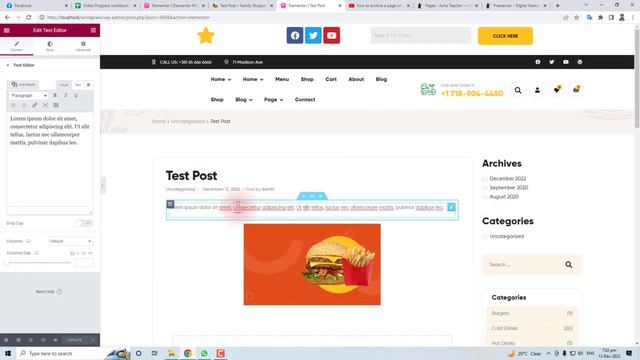Image resolution: width=640 pixels, height=360 pixels.
Task: Reload the browser page
Action: [29, 18]
